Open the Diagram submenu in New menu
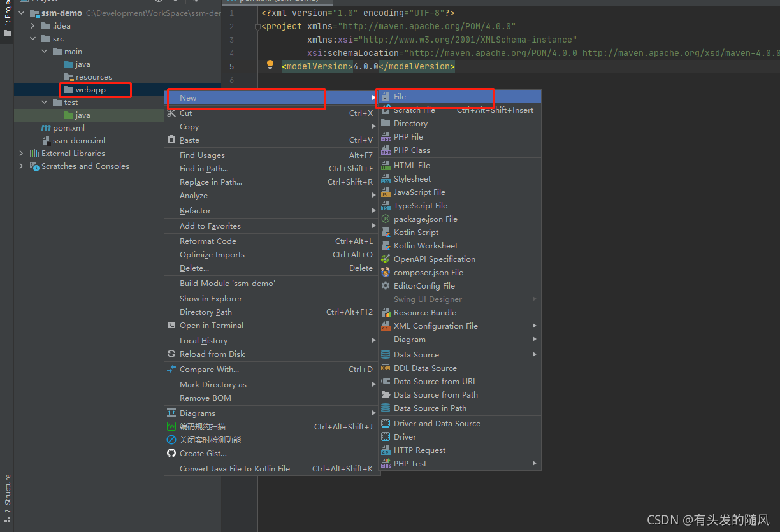780x532 pixels. 459,340
